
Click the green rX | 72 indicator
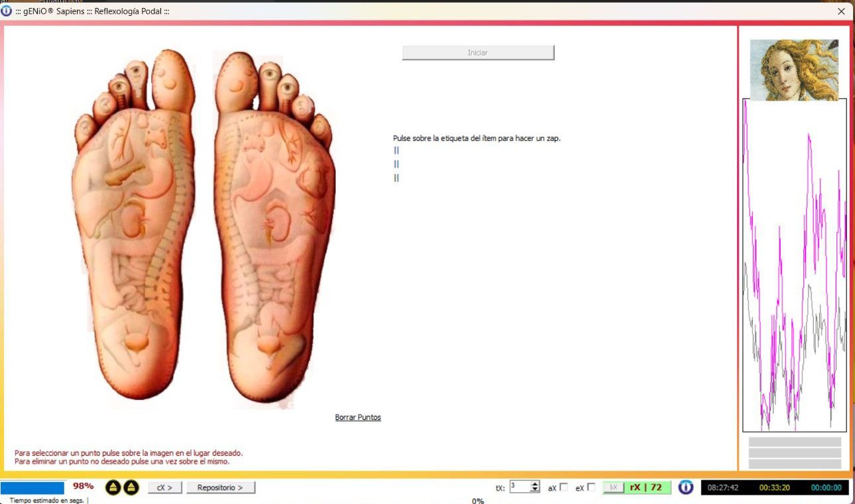click(648, 487)
